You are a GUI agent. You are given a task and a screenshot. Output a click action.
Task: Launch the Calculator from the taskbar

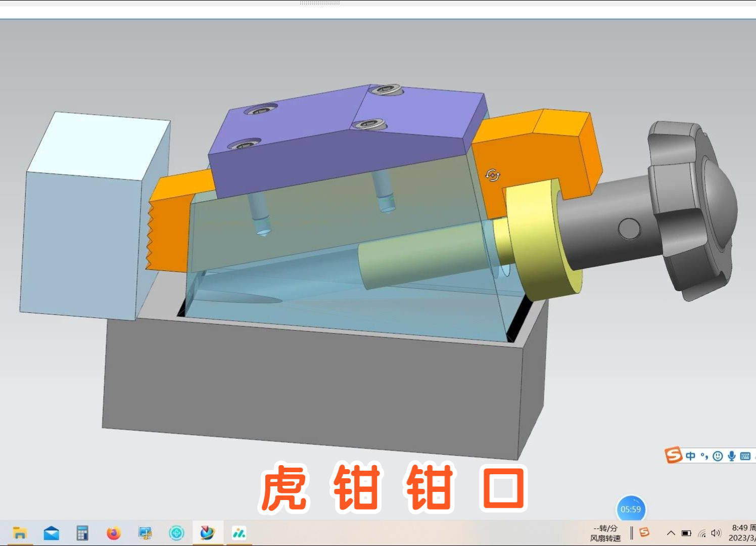click(x=82, y=533)
